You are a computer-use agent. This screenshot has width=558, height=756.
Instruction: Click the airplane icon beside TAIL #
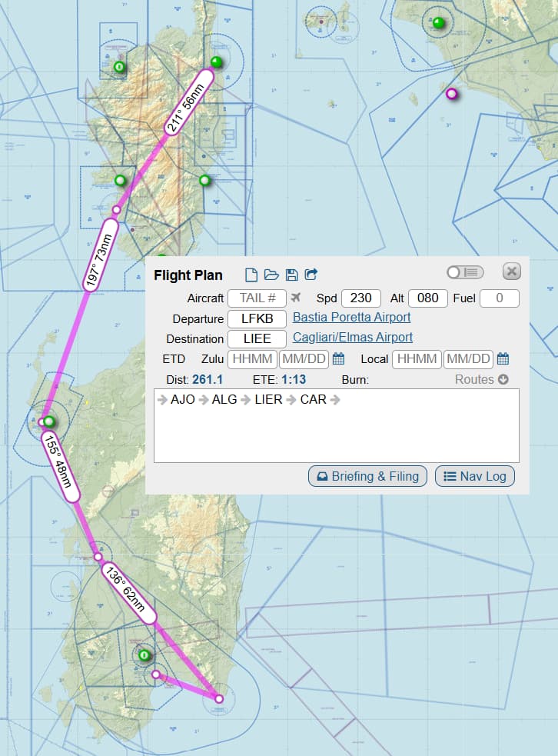click(297, 298)
